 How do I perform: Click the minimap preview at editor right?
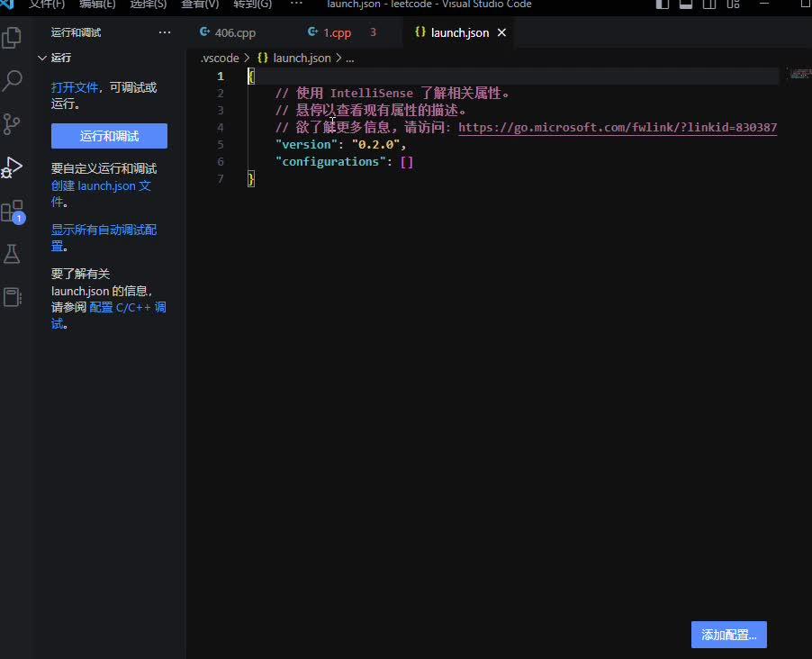coord(800,74)
